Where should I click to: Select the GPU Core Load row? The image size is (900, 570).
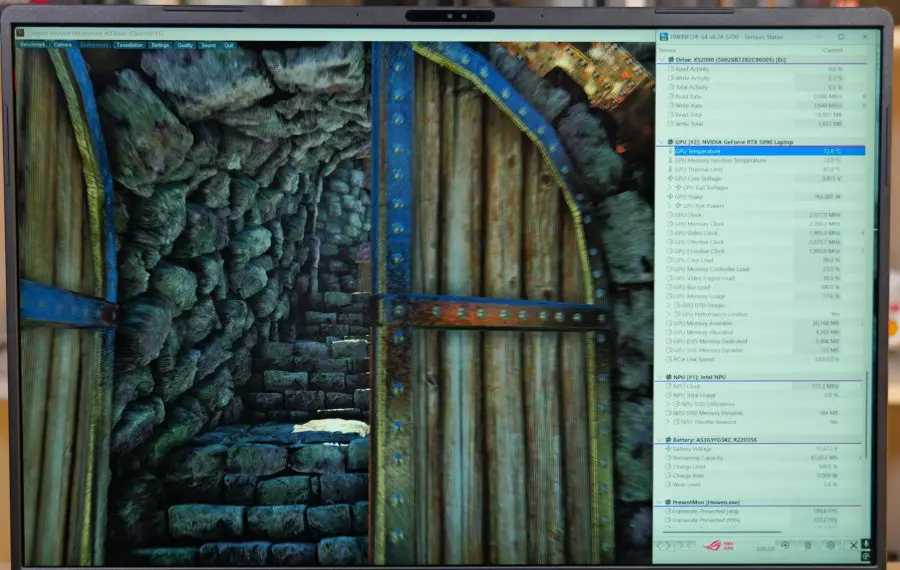[765, 260]
